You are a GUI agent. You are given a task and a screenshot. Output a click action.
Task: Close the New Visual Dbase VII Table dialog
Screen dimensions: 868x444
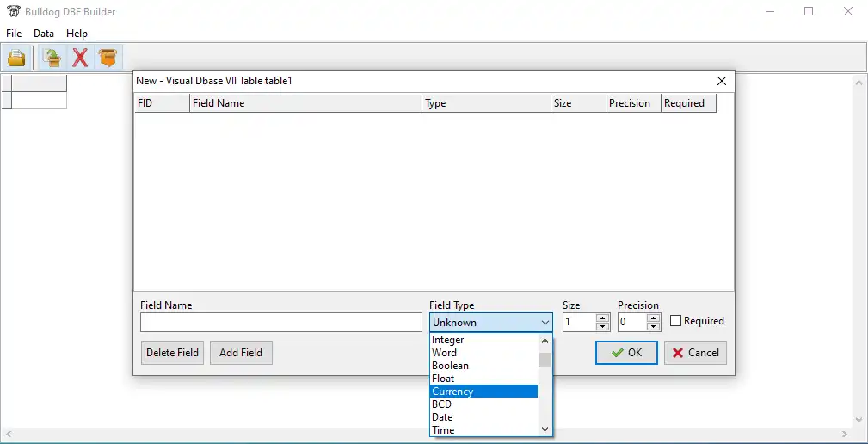[x=721, y=81]
